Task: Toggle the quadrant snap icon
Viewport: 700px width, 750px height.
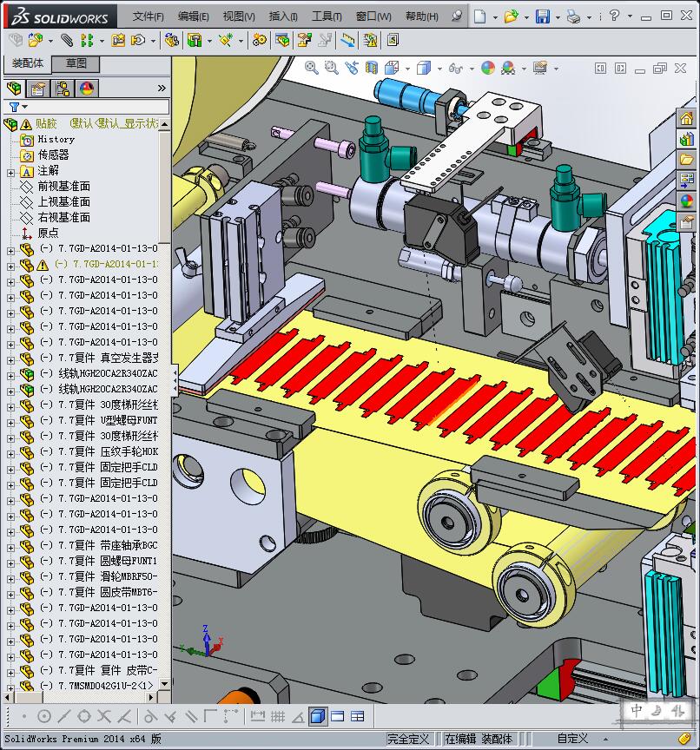Action: click(x=84, y=716)
